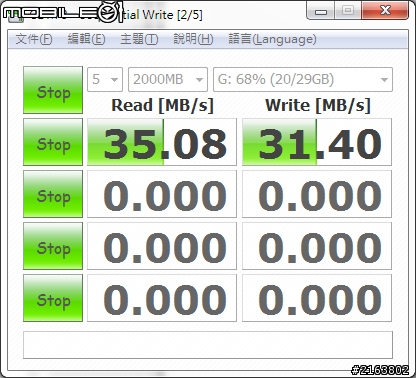Screen dimensions: 416x378
Task: Open the 2000MB test size dropdown
Action: click(x=168, y=79)
